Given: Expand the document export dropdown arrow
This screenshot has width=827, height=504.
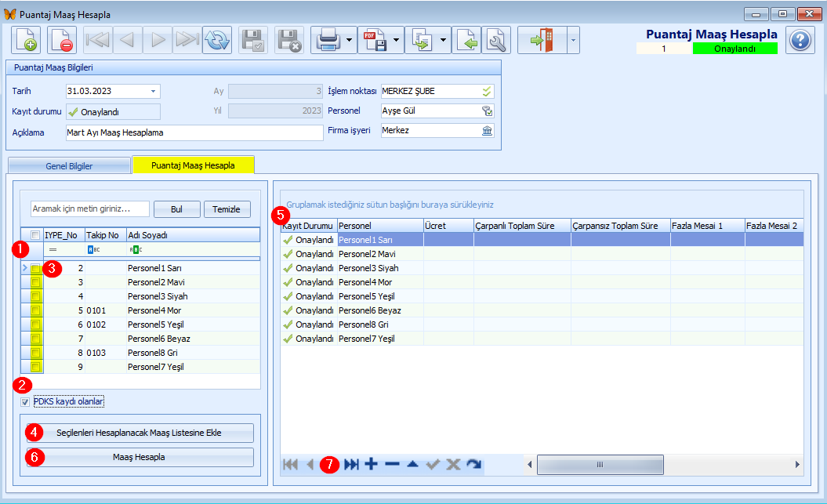Looking at the screenshot, I should [x=443, y=40].
